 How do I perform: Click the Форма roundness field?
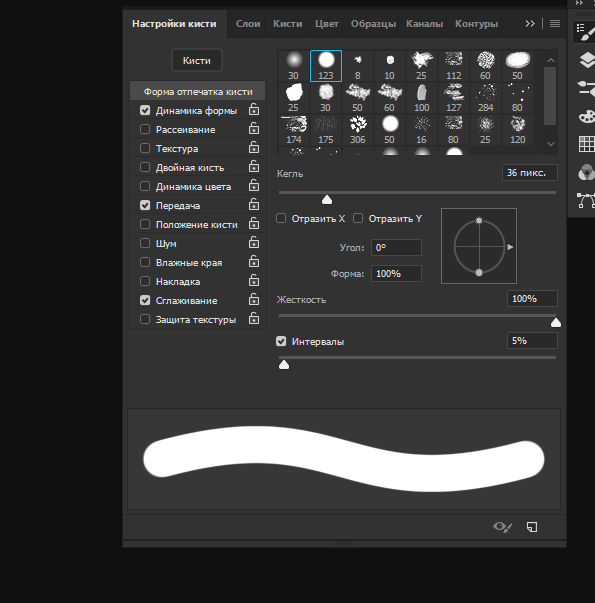(x=396, y=274)
